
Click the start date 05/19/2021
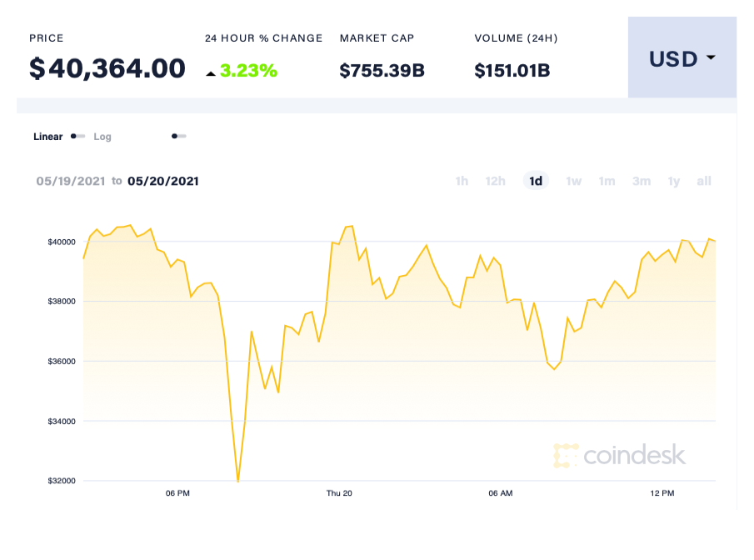pyautogui.click(x=69, y=181)
